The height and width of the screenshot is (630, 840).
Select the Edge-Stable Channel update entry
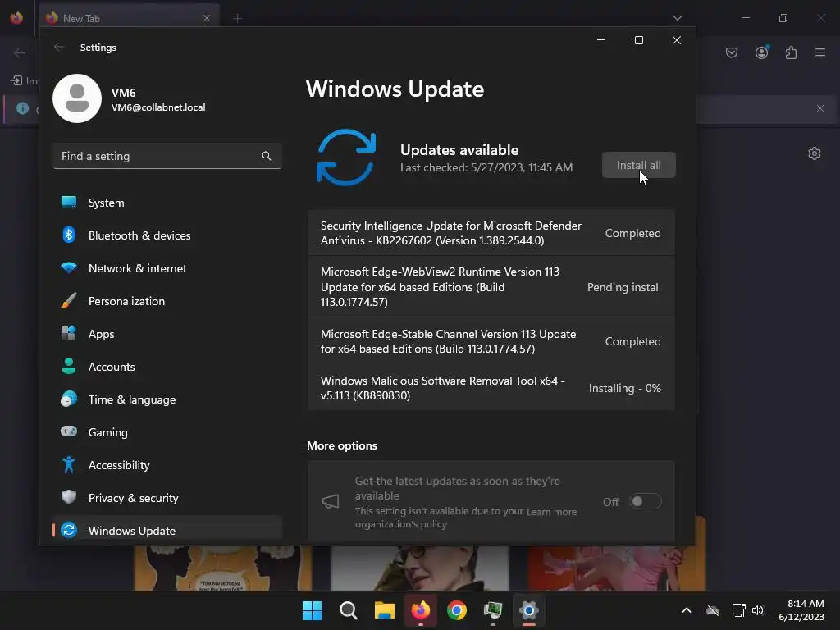[x=491, y=341]
